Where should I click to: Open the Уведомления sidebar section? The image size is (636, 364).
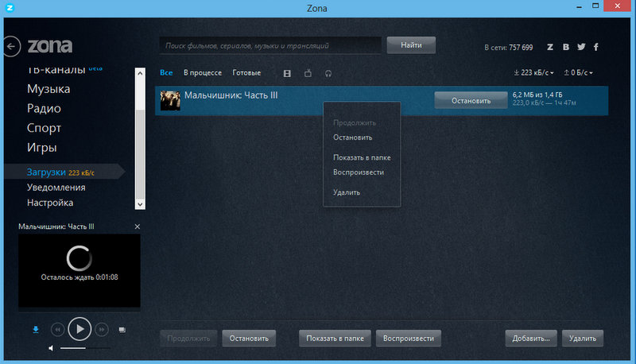point(56,188)
